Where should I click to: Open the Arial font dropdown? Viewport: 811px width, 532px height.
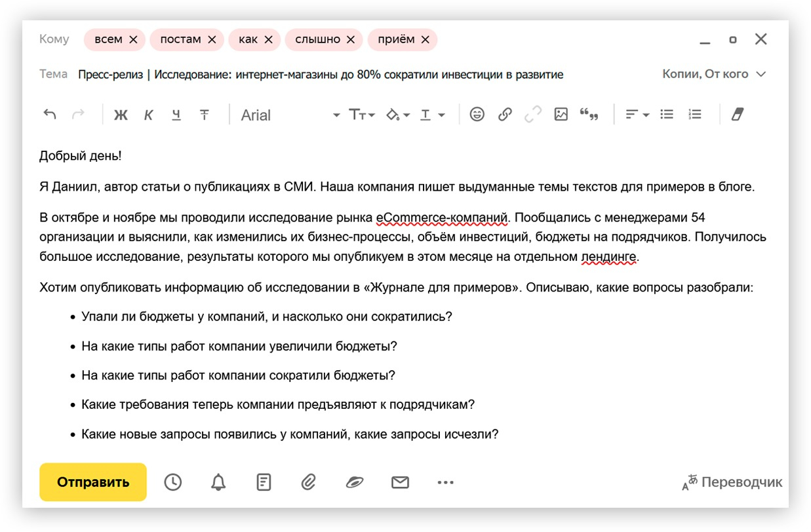coord(290,115)
